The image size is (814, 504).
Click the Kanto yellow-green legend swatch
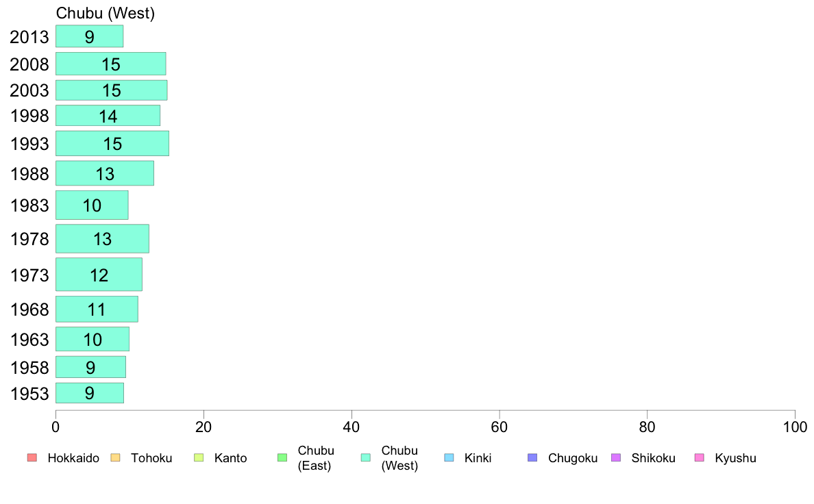pos(199,458)
